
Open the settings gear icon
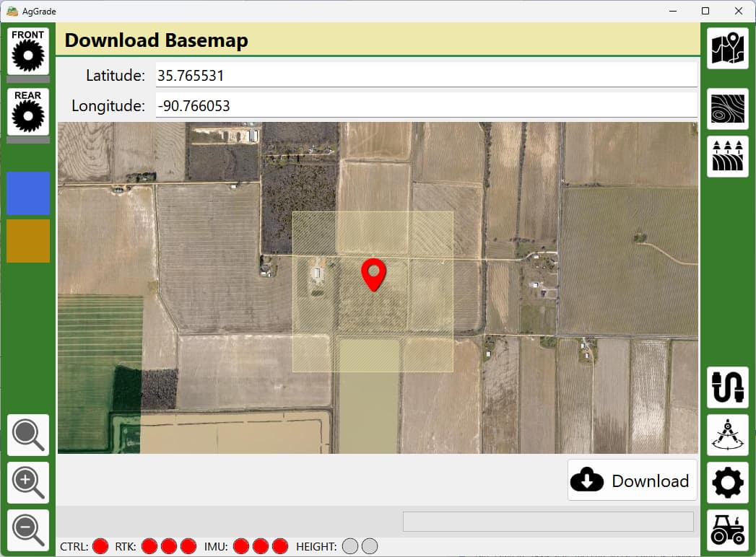click(727, 483)
